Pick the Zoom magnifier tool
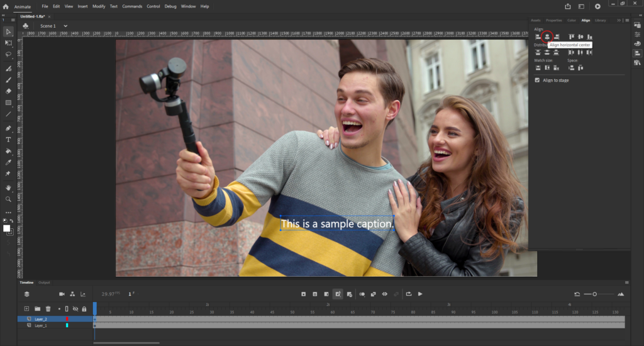Viewport: 644px width, 346px height. [8, 199]
